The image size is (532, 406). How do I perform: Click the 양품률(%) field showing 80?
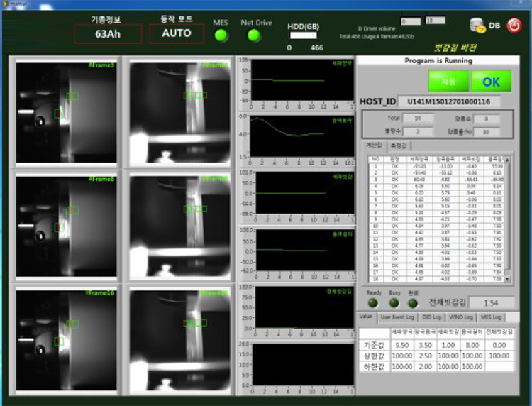click(x=487, y=132)
